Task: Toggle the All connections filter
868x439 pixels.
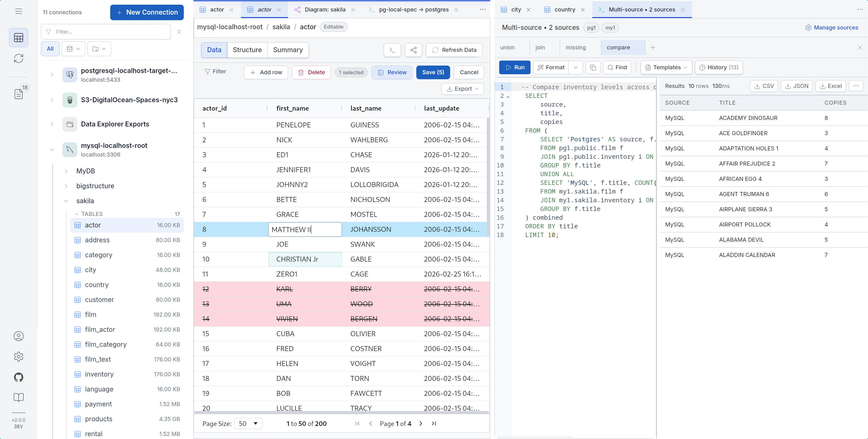Action: 50,48
